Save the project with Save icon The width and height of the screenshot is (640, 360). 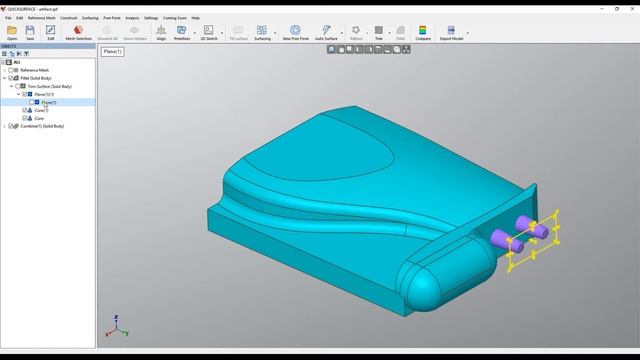pyautogui.click(x=30, y=30)
